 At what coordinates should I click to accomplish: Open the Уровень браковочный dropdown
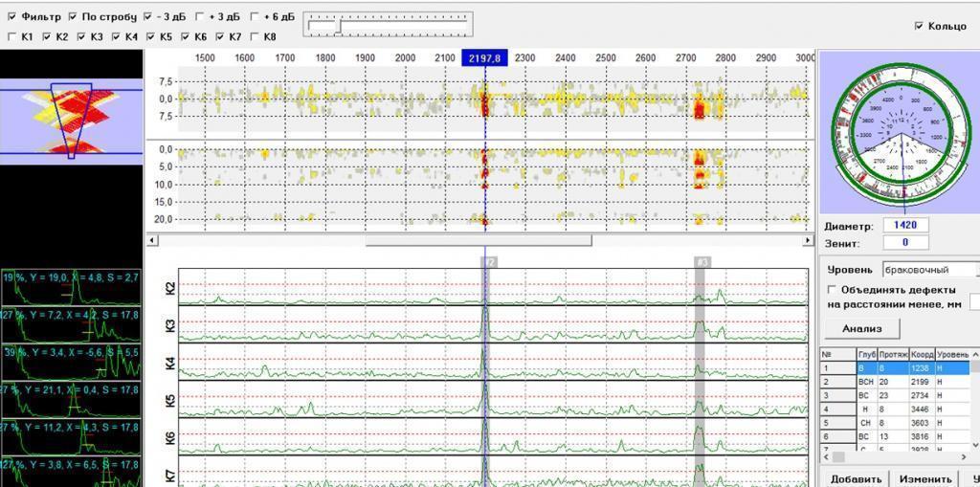pyautogui.click(x=928, y=270)
